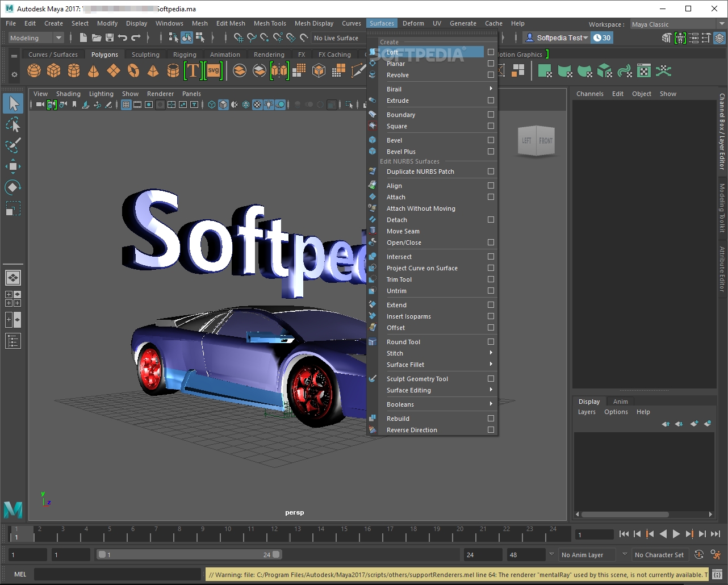Click Attach Without Moving menu entry

click(x=432, y=208)
